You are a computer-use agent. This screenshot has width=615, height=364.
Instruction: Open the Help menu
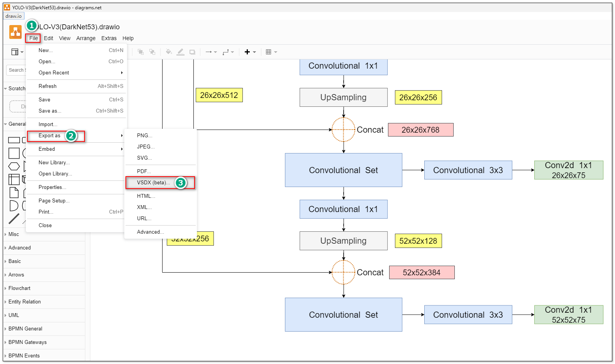(128, 38)
